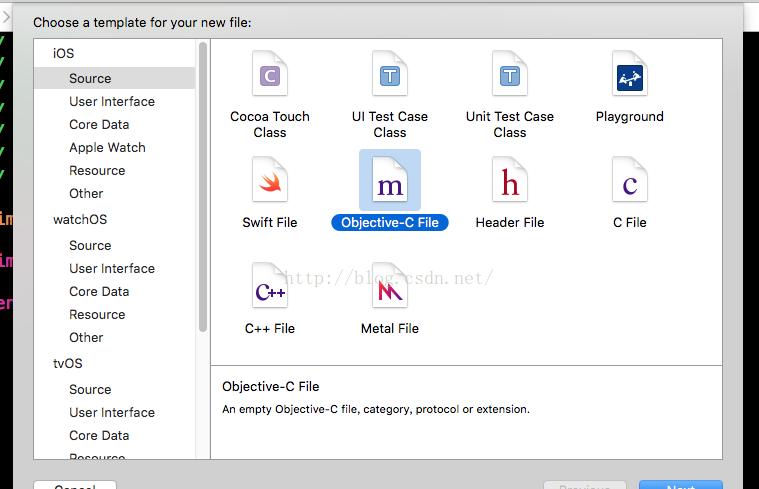This screenshot has height=489, width=759.
Task: Open User Interface under watchOS
Action: click(112, 269)
